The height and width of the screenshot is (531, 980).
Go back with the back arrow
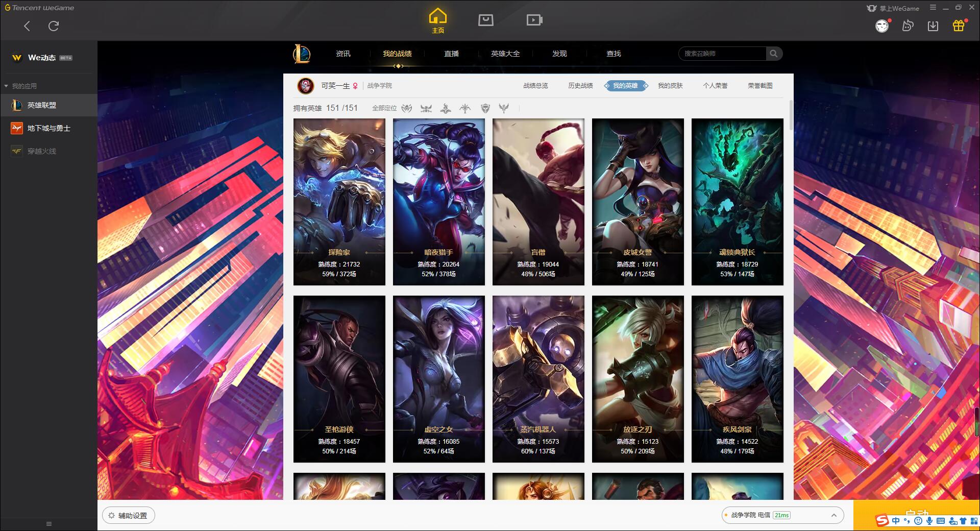tap(27, 26)
